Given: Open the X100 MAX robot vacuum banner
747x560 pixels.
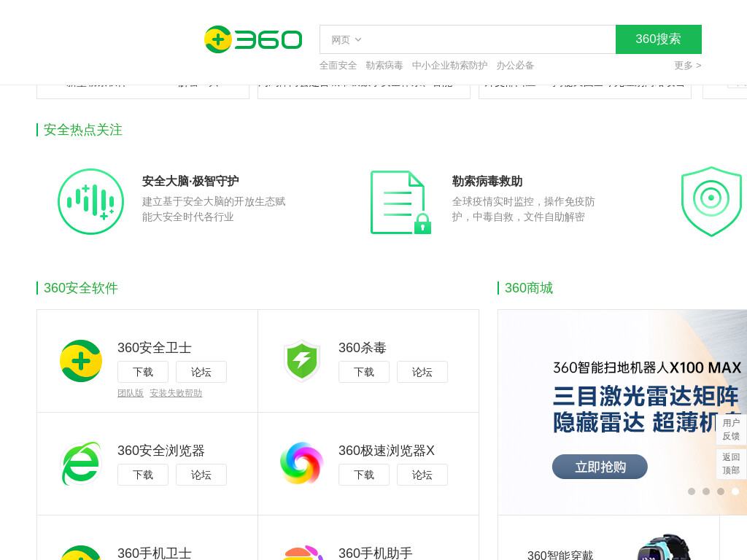Looking at the screenshot, I should point(622,412).
